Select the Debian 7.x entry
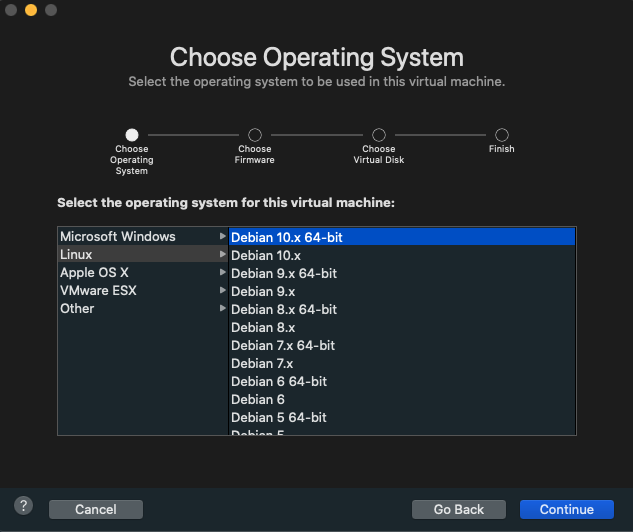Image resolution: width=633 pixels, height=532 pixels. coord(262,363)
